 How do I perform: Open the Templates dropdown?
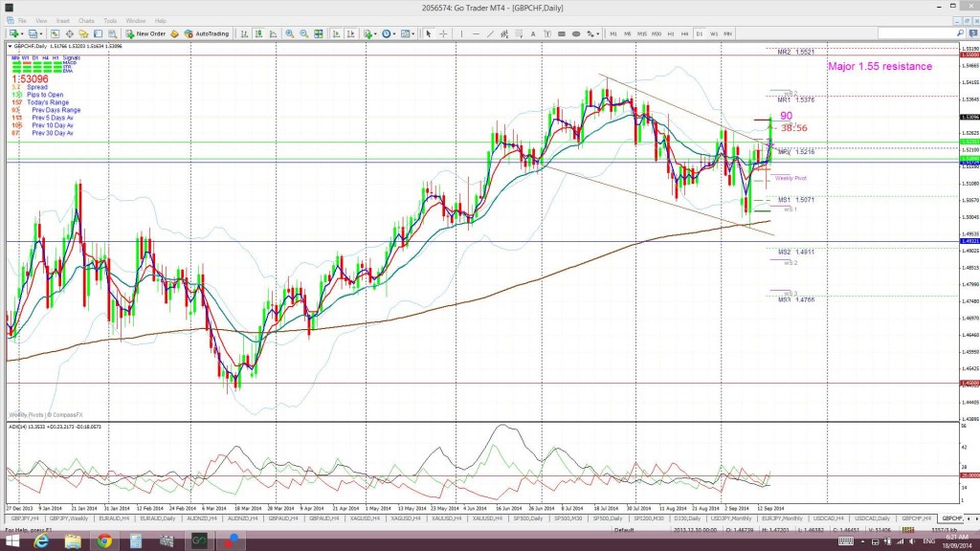click(407, 33)
